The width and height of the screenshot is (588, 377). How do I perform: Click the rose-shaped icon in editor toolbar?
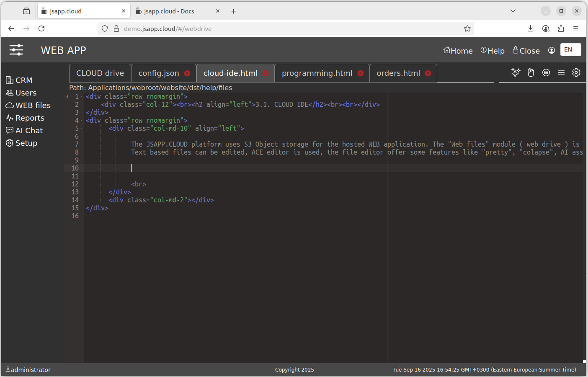tap(531, 72)
